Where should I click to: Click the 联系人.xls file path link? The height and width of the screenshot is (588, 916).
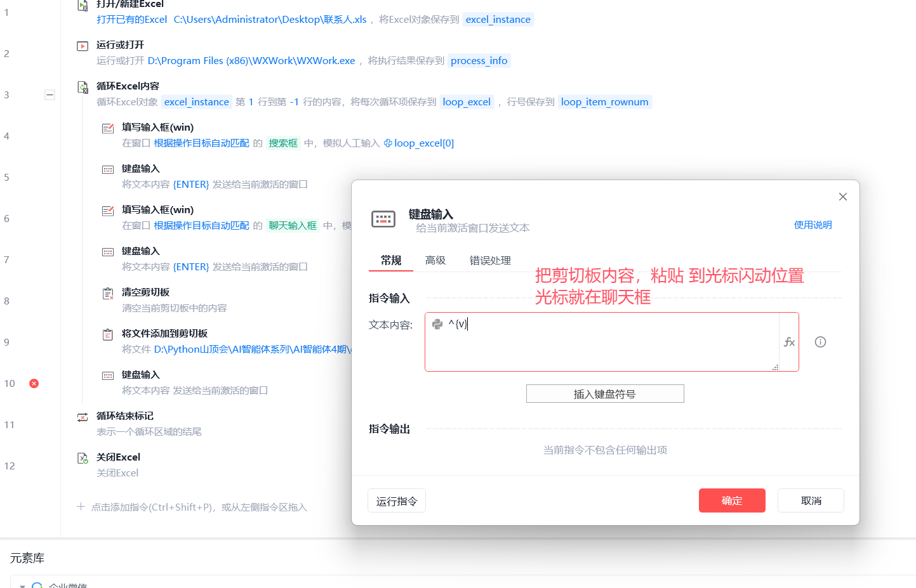tap(270, 19)
